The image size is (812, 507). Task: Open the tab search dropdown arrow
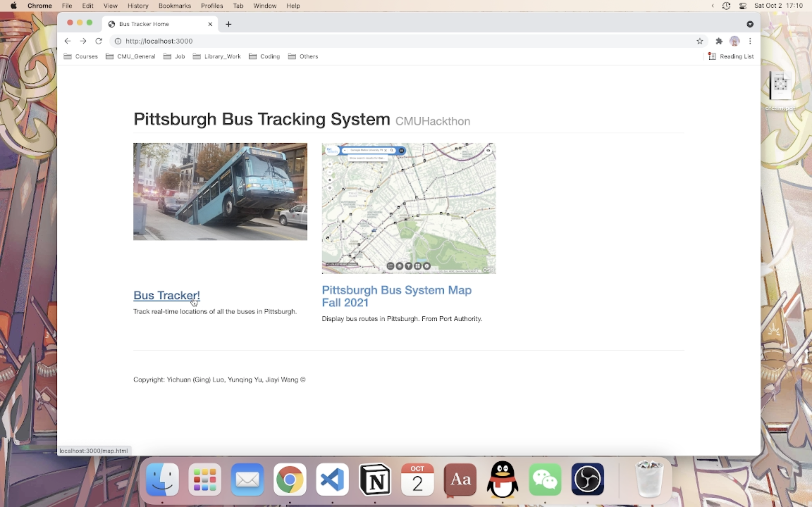750,24
